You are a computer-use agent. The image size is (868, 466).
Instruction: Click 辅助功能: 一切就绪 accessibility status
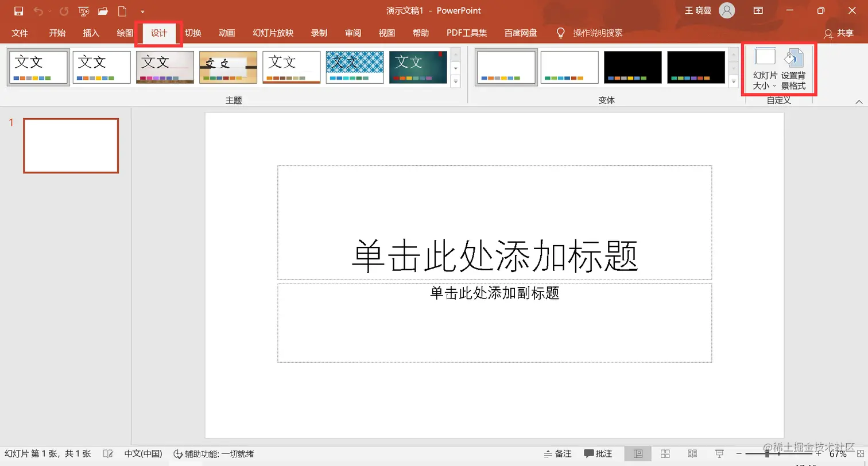point(214,453)
